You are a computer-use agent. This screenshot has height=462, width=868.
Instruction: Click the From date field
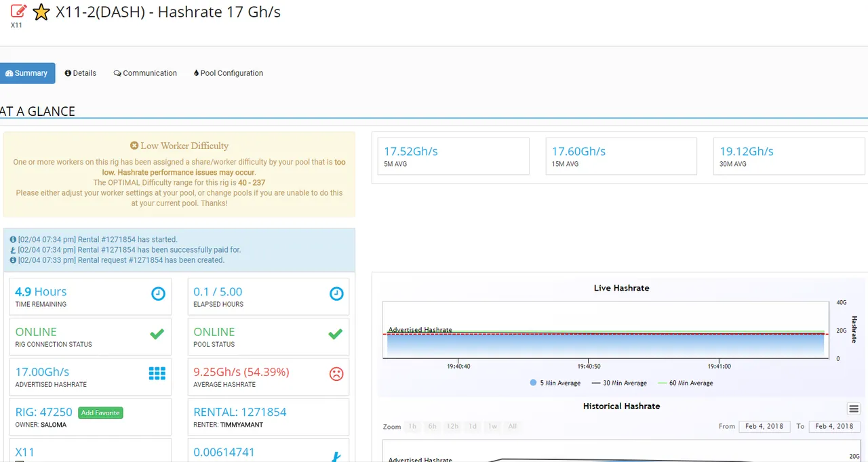[x=764, y=426]
